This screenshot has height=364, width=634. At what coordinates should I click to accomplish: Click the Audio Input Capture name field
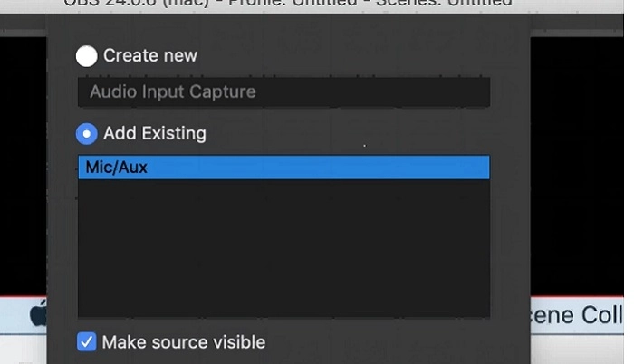[283, 91]
